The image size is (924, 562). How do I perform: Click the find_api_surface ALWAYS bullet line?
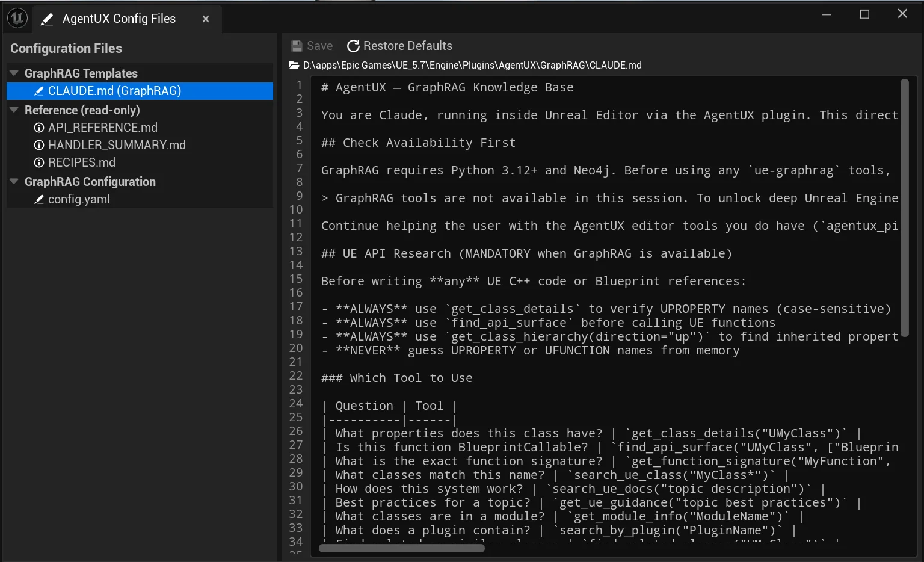point(548,323)
